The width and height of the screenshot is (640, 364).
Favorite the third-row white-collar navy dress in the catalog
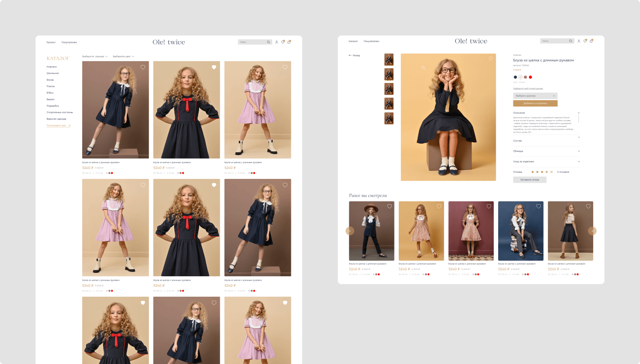point(214,303)
